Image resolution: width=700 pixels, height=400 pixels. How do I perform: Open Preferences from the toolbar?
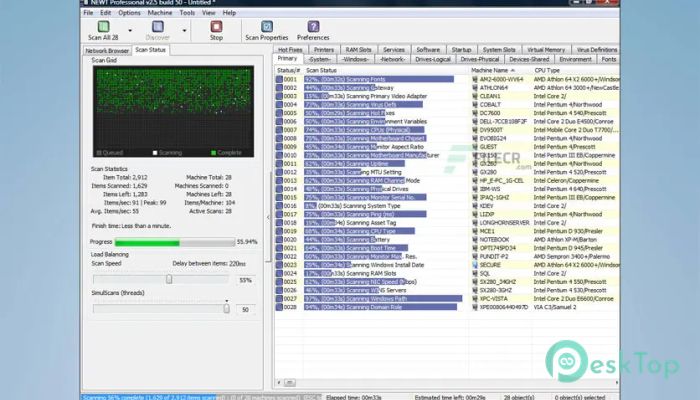[x=313, y=30]
